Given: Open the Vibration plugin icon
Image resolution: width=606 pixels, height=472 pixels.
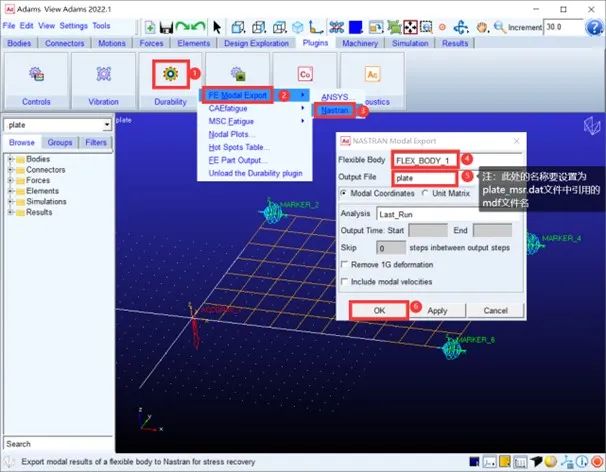Looking at the screenshot, I should coord(104,73).
